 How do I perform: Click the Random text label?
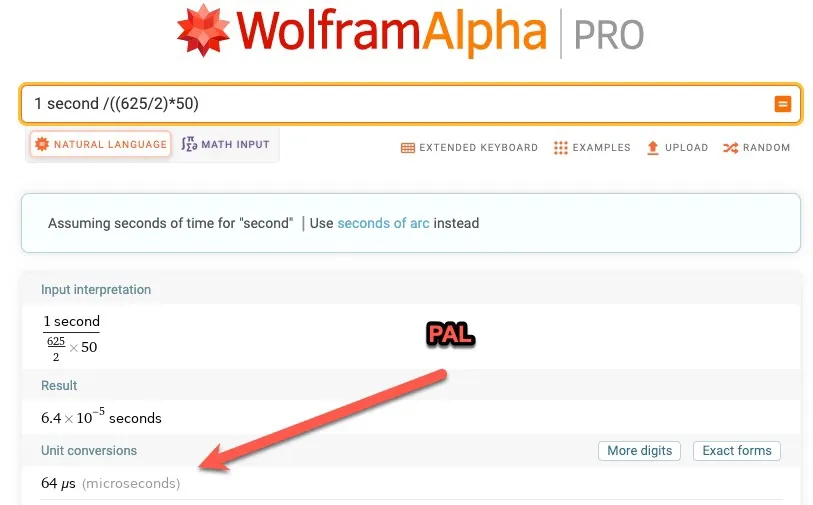766,148
